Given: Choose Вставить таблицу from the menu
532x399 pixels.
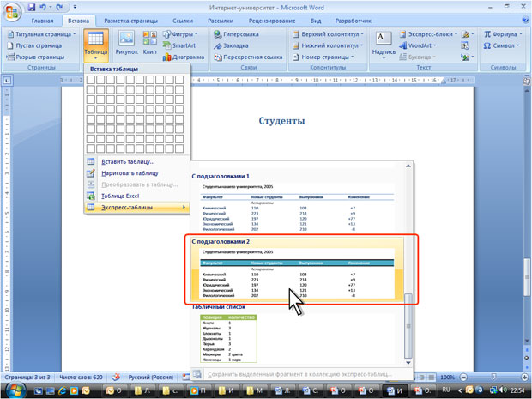Looking at the screenshot, I should 127,161.
